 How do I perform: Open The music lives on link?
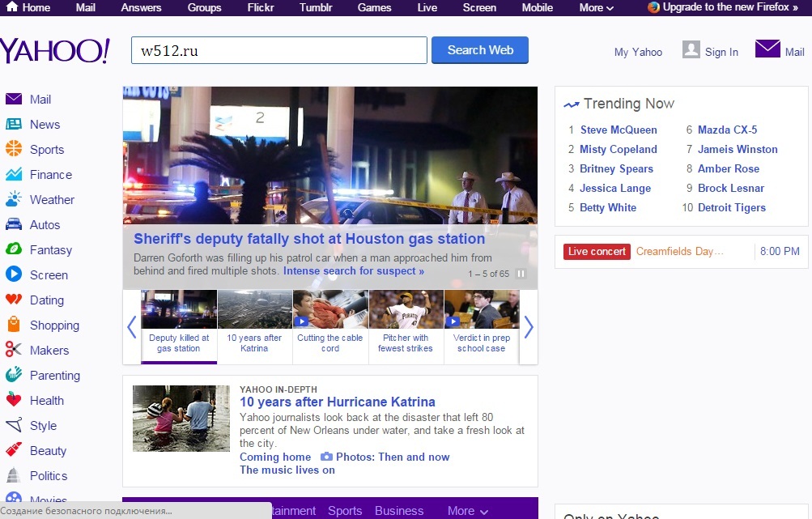287,470
